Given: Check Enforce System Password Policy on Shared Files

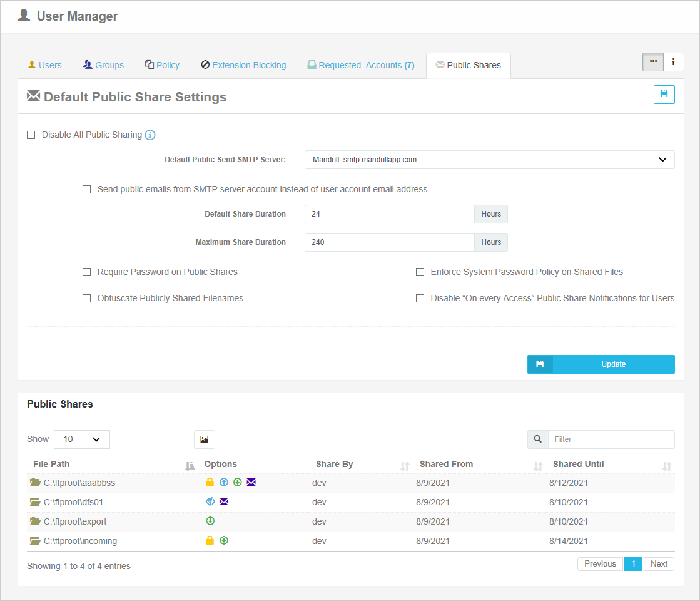Looking at the screenshot, I should (420, 272).
